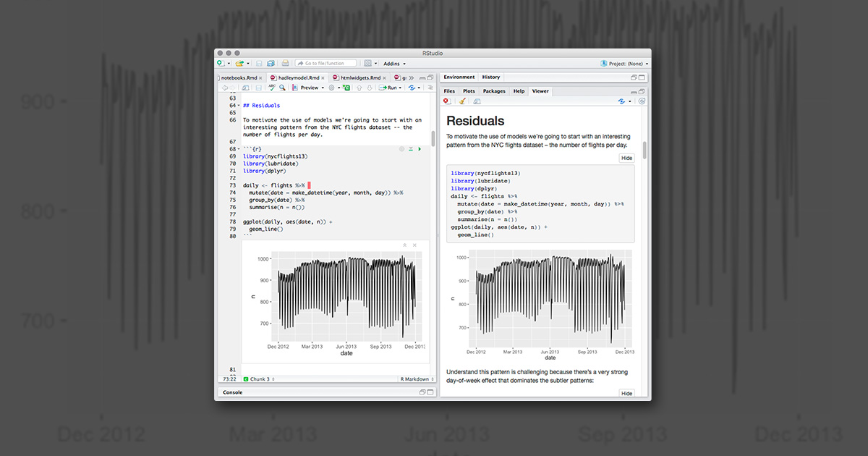Screen dimensions: 868x456
Task: Open find and replace magnifier icon
Action: coord(281,88)
